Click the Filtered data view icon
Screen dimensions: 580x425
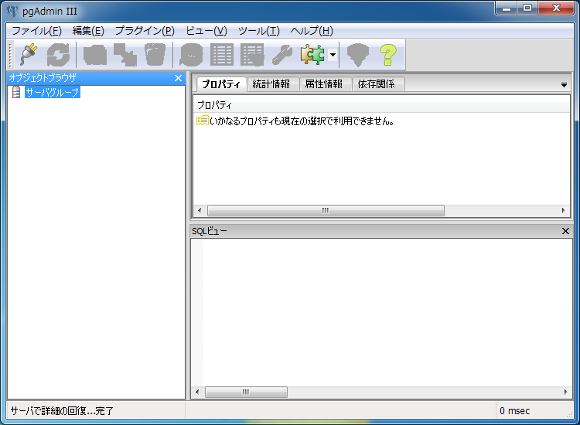coord(252,55)
